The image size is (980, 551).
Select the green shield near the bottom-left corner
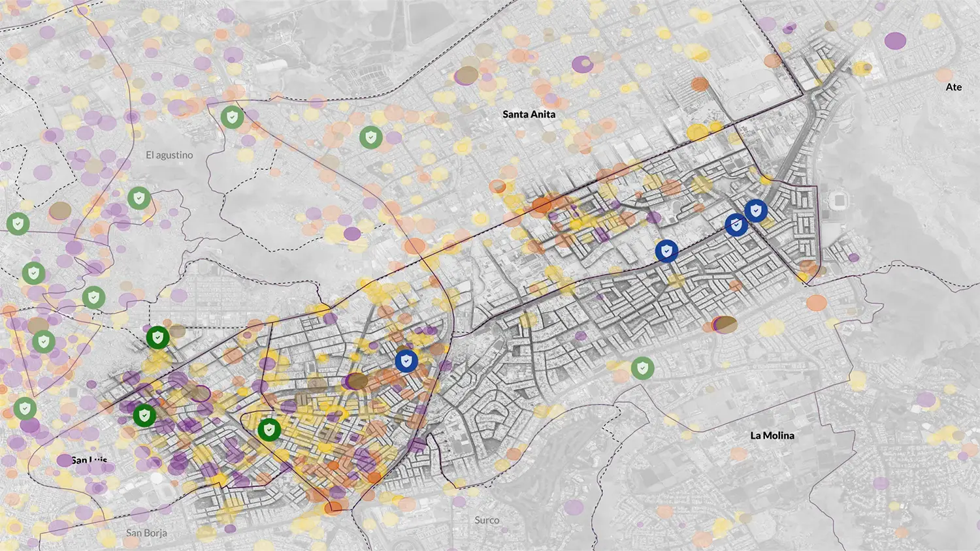(x=24, y=408)
